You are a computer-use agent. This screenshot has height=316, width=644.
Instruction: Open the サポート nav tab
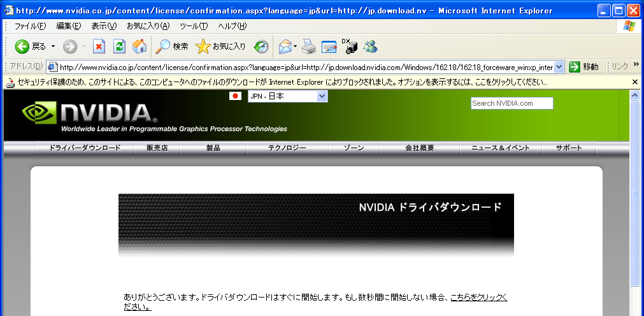[569, 148]
